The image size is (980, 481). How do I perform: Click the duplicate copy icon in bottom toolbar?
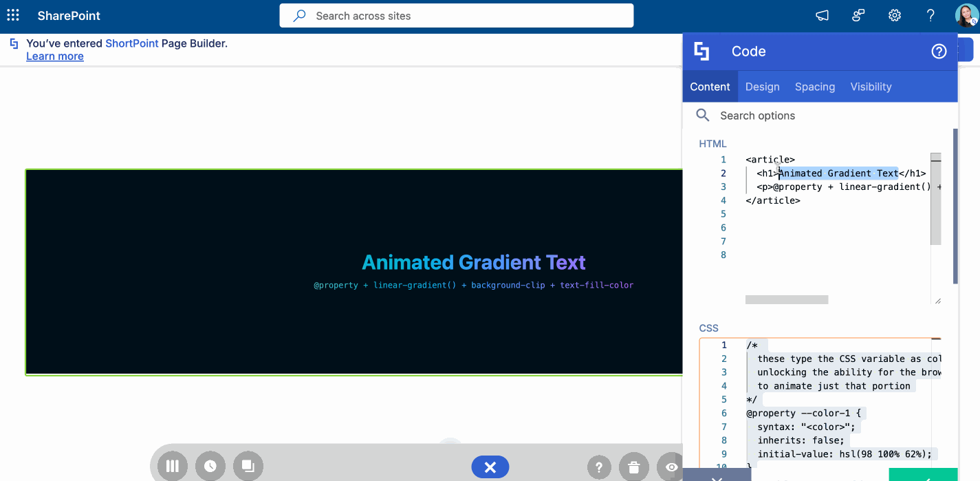point(248,467)
